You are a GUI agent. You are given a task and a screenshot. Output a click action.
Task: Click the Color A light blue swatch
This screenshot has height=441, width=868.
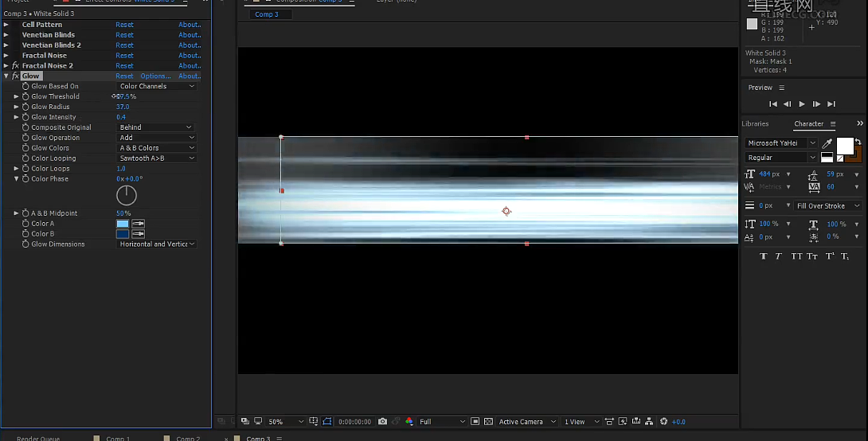tap(123, 224)
